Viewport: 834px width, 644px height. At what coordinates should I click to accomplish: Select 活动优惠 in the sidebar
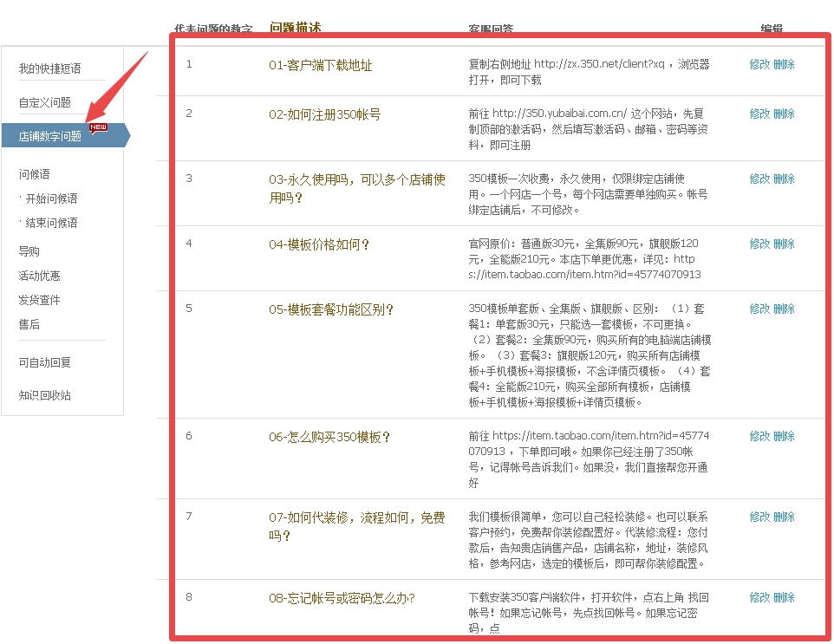40,276
